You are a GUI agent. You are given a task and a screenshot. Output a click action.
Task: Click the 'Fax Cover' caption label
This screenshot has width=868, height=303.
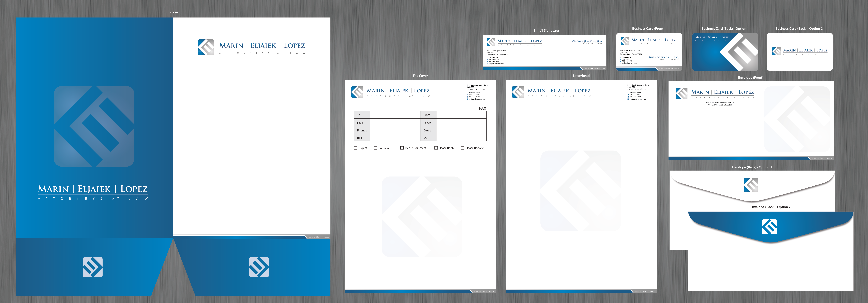(x=421, y=76)
